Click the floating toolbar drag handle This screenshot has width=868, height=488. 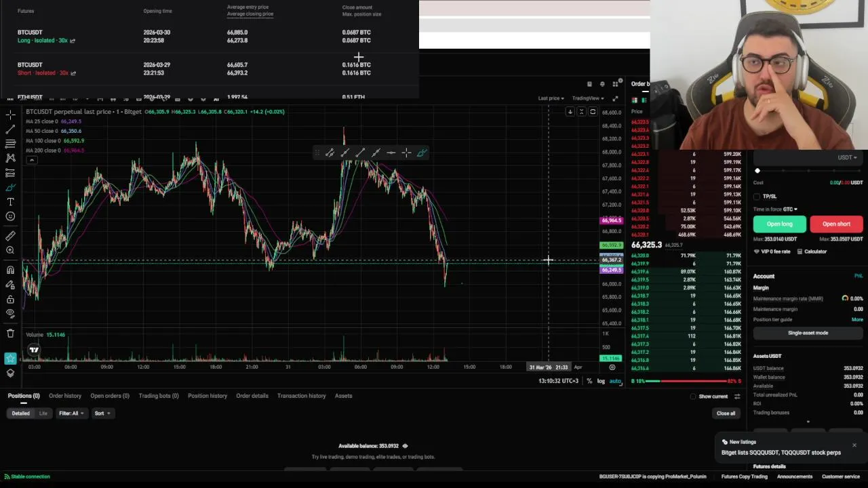click(317, 153)
